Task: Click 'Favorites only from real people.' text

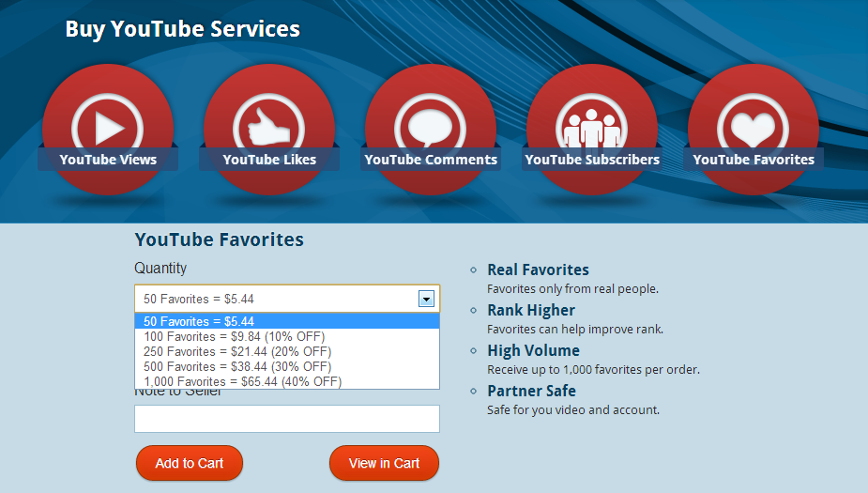Action: coord(573,288)
